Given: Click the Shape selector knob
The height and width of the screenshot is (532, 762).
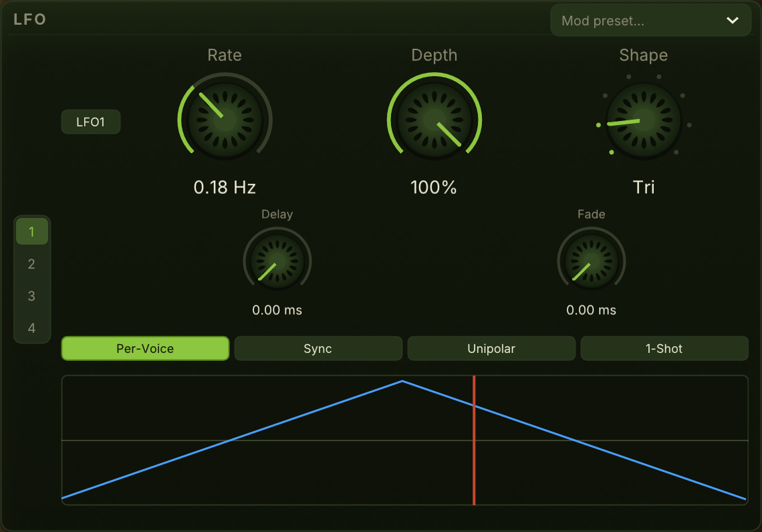Looking at the screenshot, I should (x=644, y=120).
